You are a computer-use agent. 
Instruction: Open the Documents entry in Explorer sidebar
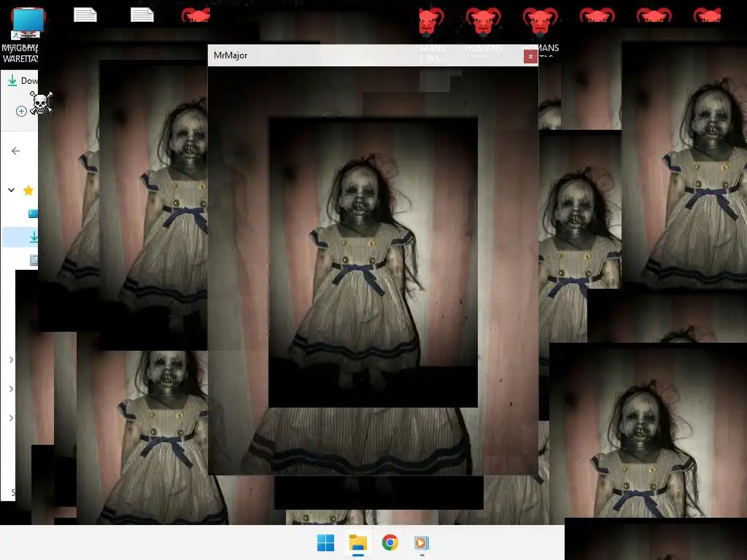(34, 260)
